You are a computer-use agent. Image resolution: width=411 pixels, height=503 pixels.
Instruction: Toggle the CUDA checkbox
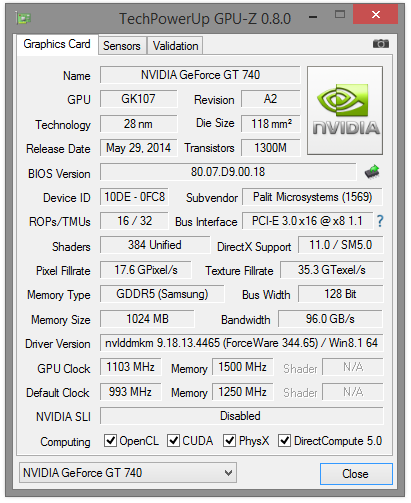pyautogui.click(x=173, y=440)
